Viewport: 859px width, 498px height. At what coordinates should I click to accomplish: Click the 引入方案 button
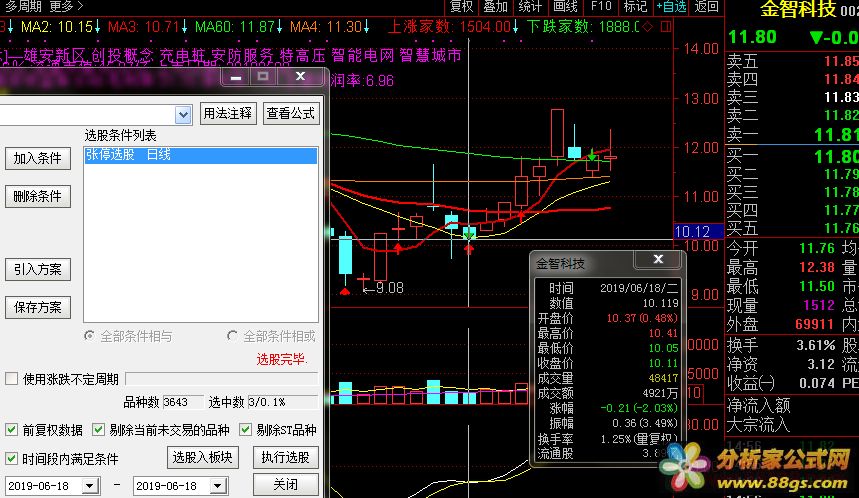38,270
